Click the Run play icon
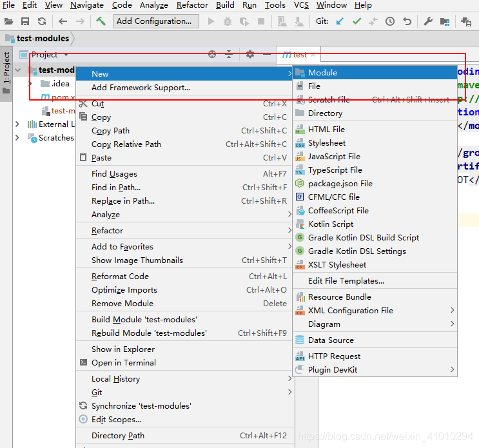 click(x=211, y=21)
